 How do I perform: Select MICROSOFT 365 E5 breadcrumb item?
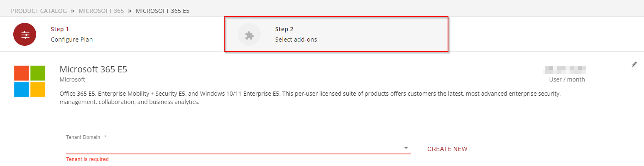coord(163,11)
